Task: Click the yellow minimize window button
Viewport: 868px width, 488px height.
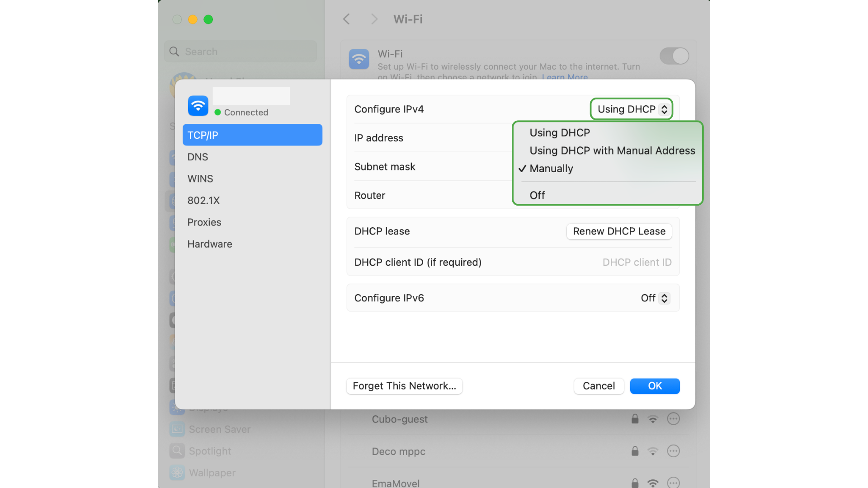Action: coord(193,19)
